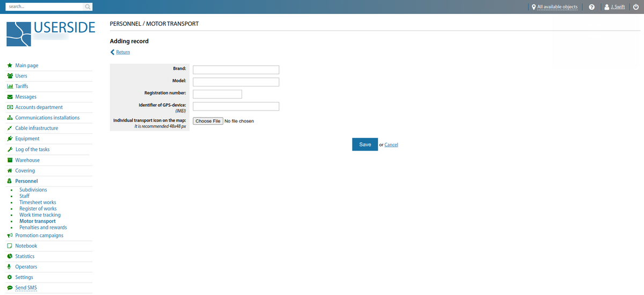Screen dimensions: 644x295
Task: Click the Main page star icon
Action: (10, 66)
